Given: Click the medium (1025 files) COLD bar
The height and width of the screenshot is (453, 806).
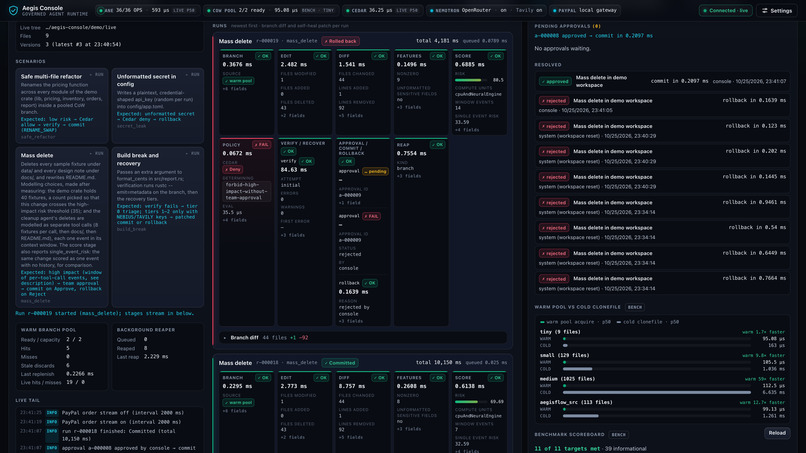Looking at the screenshot, I should click(x=656, y=392).
